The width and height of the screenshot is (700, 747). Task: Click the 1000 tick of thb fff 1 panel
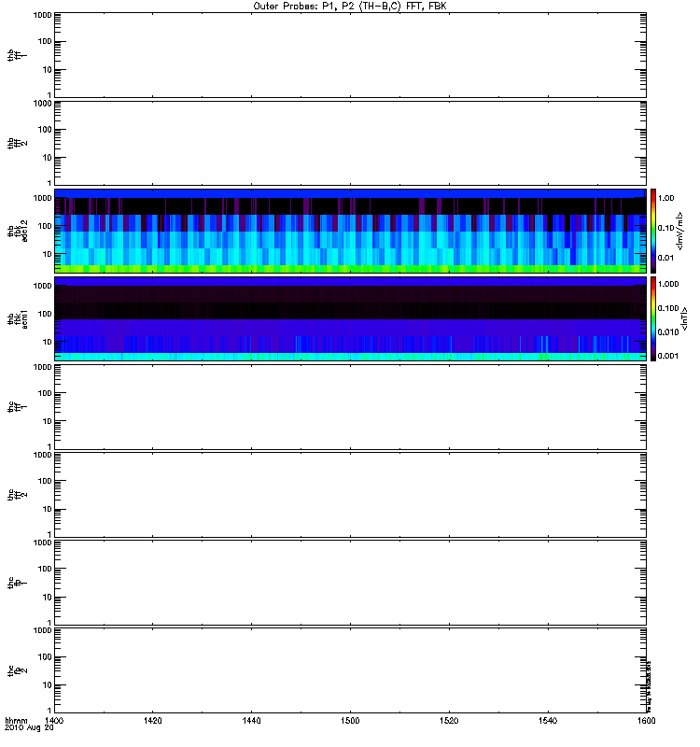point(42,15)
